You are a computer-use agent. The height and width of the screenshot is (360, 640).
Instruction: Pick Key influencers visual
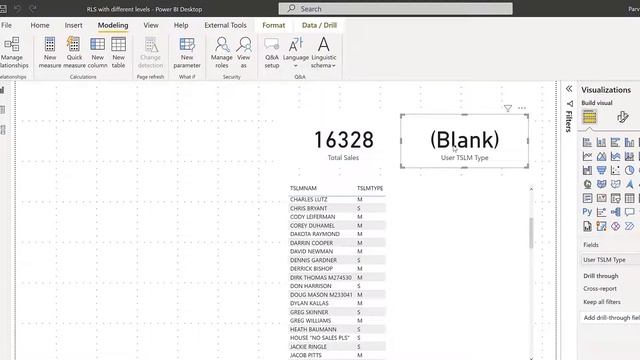coord(601,212)
